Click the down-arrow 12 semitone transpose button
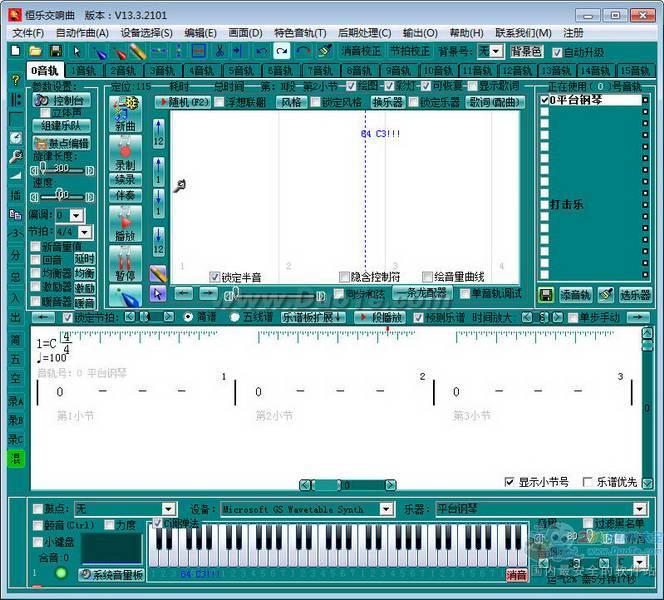 (158, 241)
